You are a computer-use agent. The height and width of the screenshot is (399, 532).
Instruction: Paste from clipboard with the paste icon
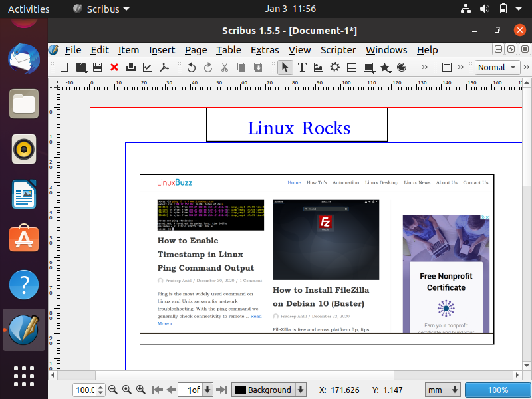258,67
